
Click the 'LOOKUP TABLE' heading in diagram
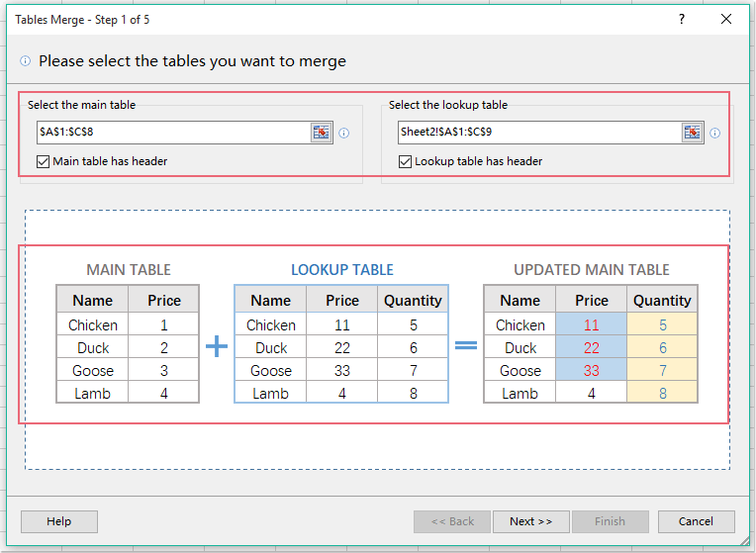click(x=342, y=269)
